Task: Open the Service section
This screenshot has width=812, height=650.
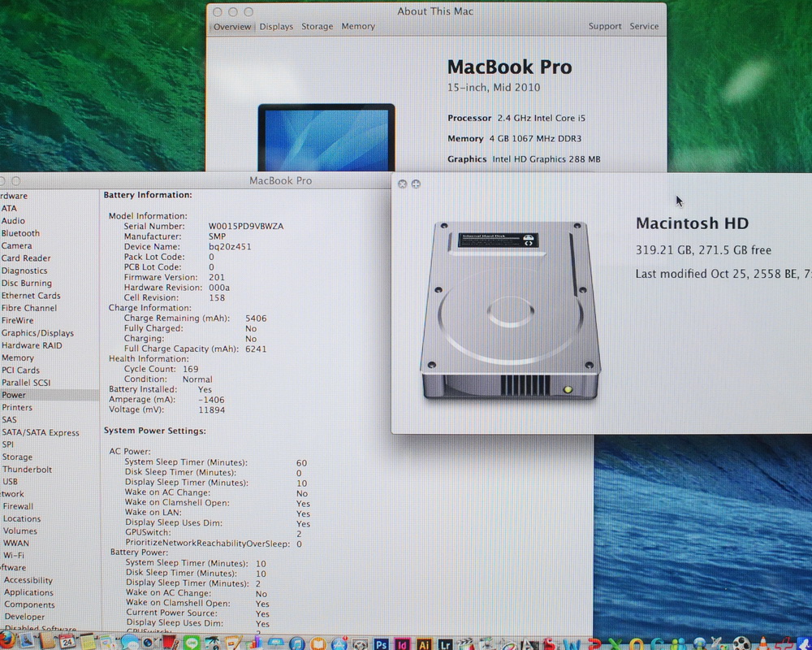Action: click(644, 27)
